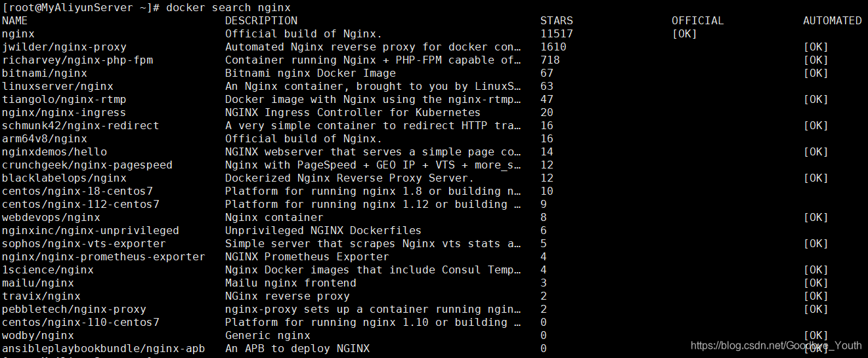Click the 'bitnami/nginx' image name
This screenshot has height=358, width=868.
tap(45, 73)
